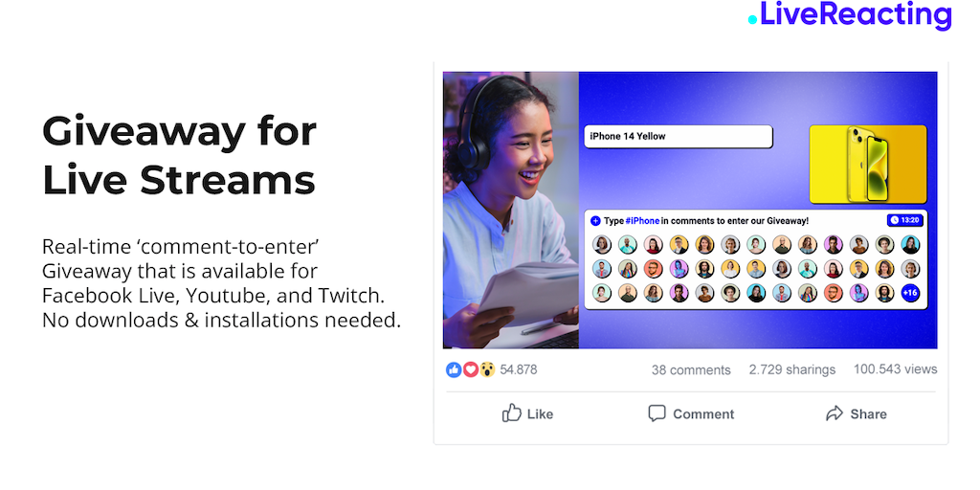The width and height of the screenshot is (980, 490).
Task: Expand the +16 more participants bubble
Action: point(910,293)
